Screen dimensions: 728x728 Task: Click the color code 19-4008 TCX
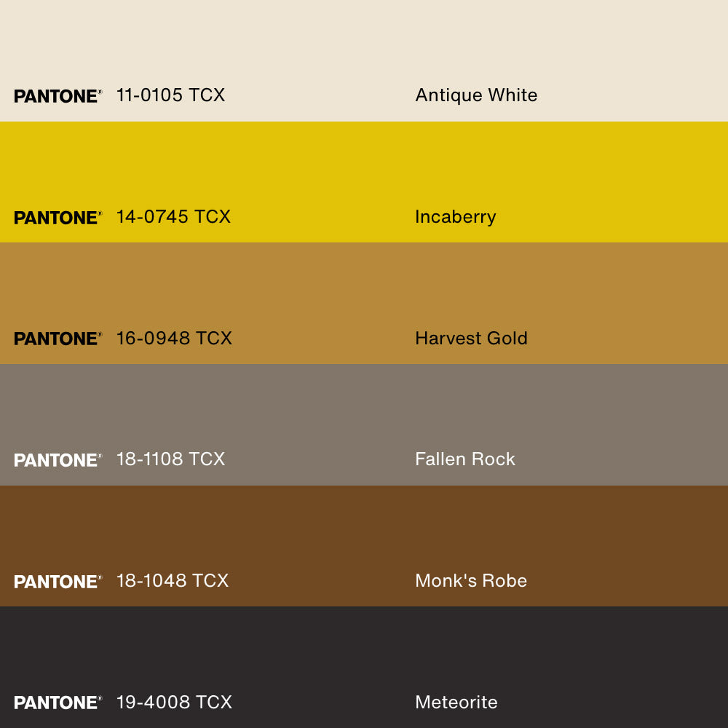pyautogui.click(x=174, y=703)
